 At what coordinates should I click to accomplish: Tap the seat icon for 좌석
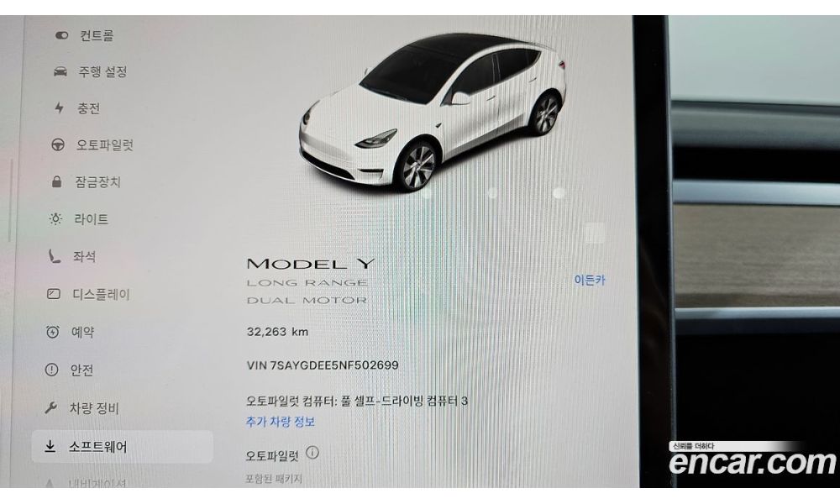tap(54, 256)
